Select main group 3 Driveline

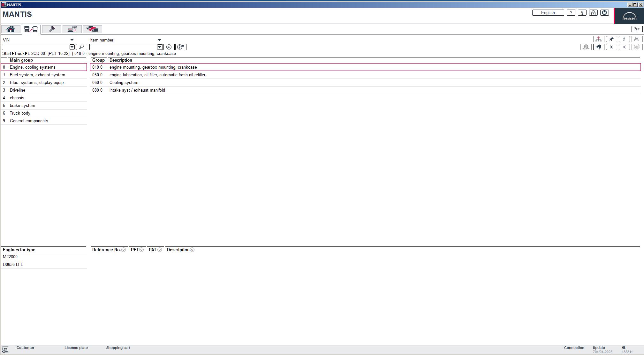[x=18, y=90]
